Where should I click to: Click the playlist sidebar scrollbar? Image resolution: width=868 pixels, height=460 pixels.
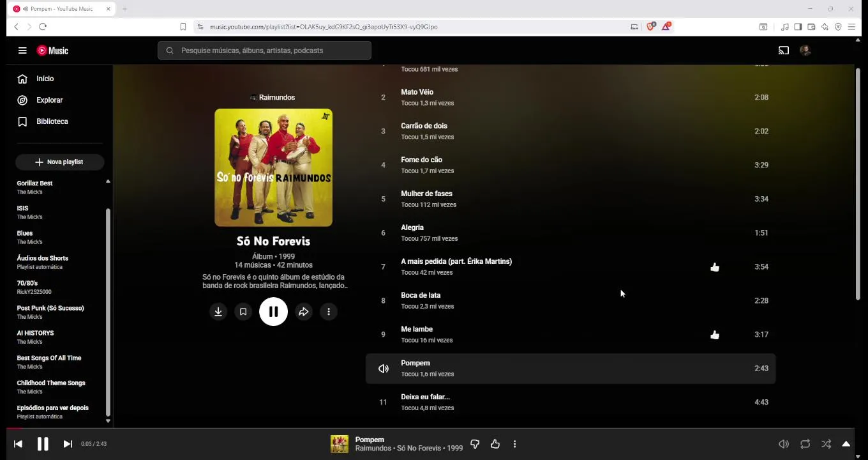pyautogui.click(x=108, y=313)
